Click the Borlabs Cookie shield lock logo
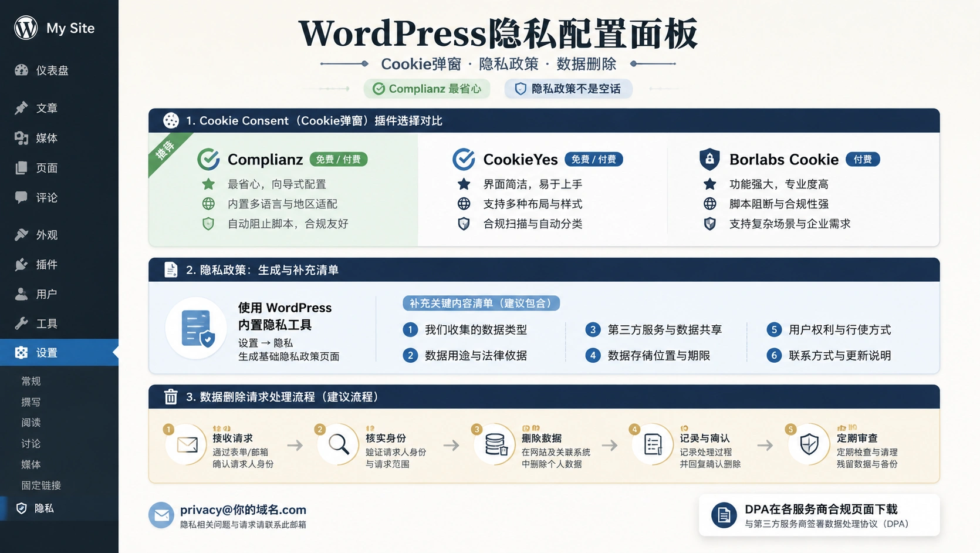This screenshot has height=553, width=980. 709,159
